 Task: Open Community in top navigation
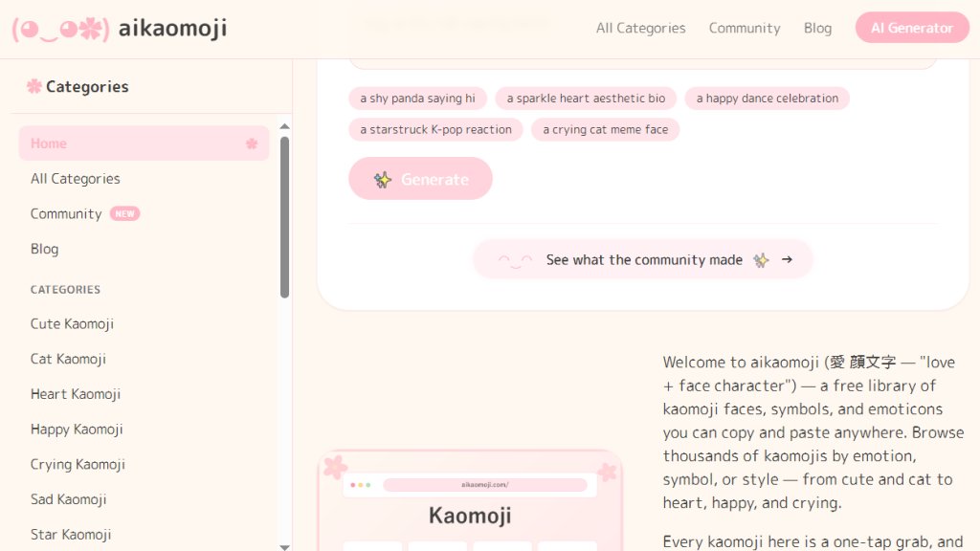click(745, 28)
